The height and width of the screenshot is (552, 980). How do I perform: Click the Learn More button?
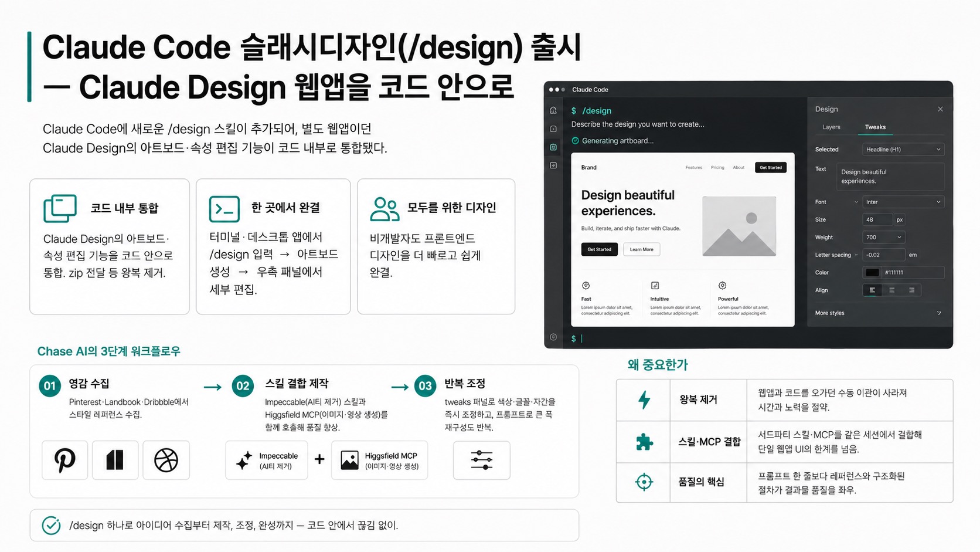click(x=641, y=249)
